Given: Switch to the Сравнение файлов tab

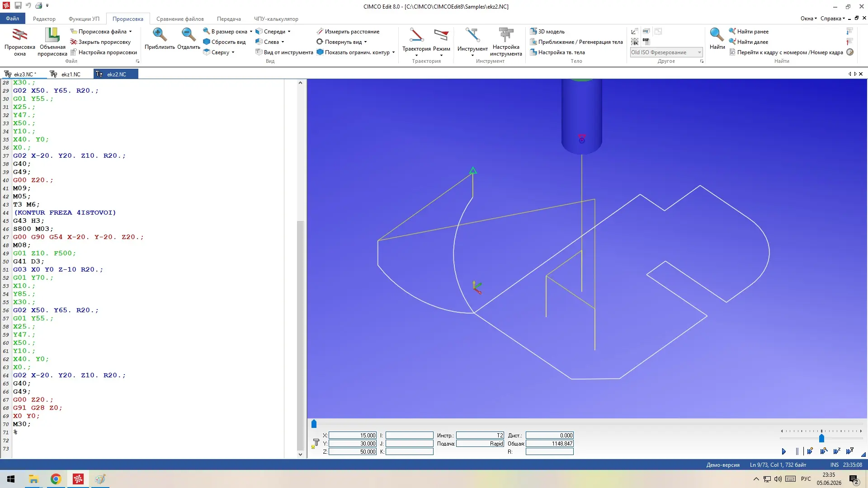Looking at the screenshot, I should pyautogui.click(x=180, y=19).
